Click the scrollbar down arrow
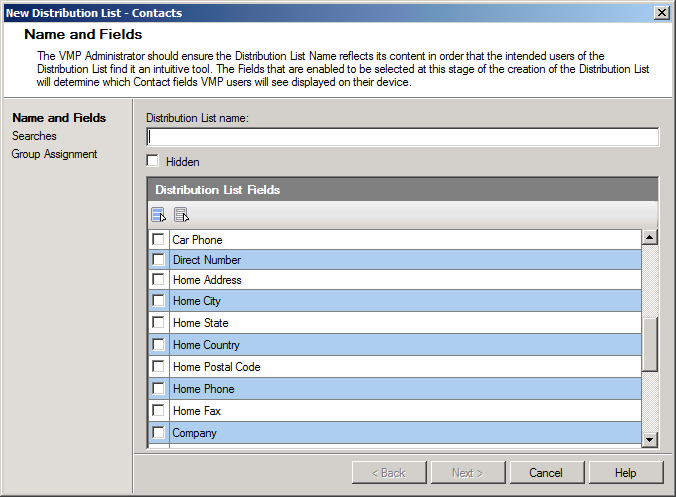Viewport: 676px width, 497px height. (x=650, y=440)
